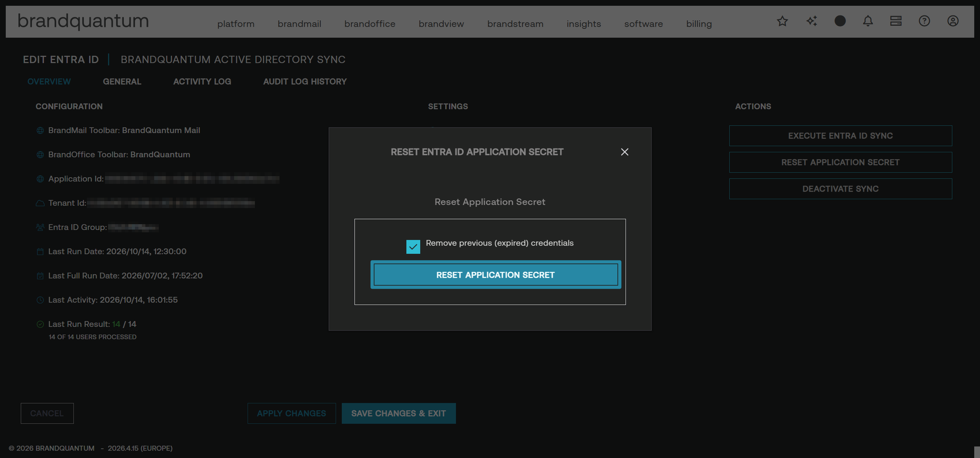
Task: Click globe icon beside Application Id
Action: tap(40, 179)
